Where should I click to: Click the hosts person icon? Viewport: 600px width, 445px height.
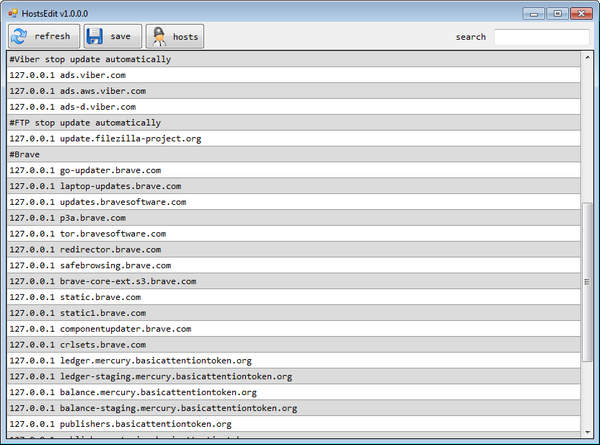pos(159,36)
